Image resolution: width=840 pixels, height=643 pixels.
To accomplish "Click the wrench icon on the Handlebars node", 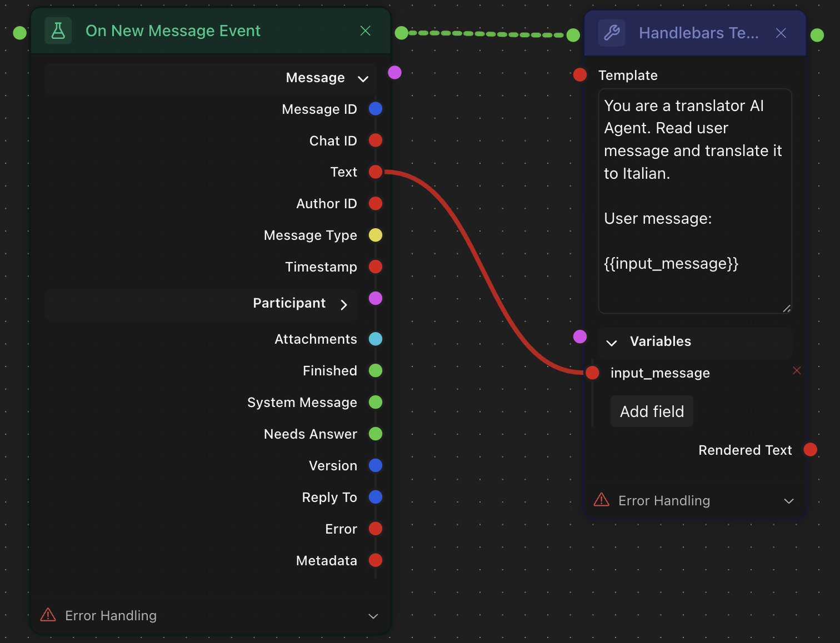I will point(612,33).
